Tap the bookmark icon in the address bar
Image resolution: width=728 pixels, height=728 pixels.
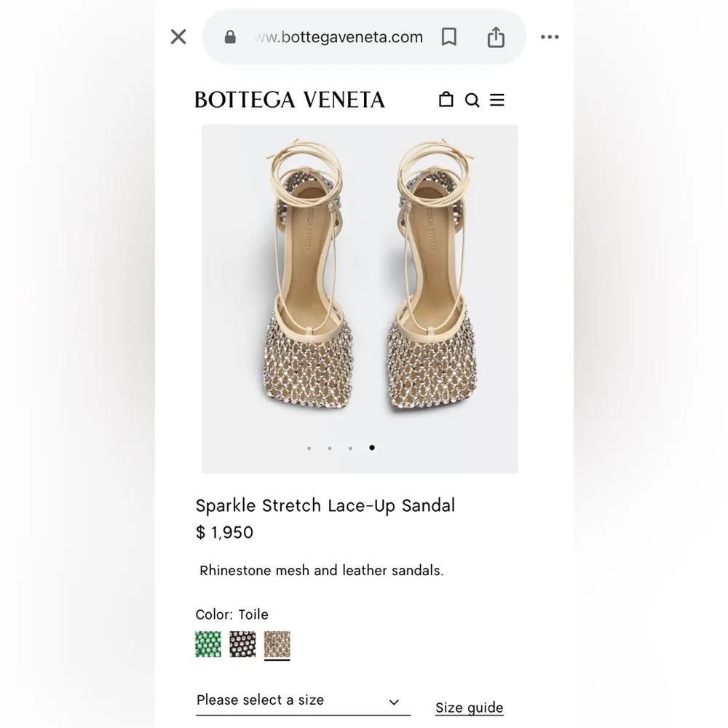coord(448,36)
